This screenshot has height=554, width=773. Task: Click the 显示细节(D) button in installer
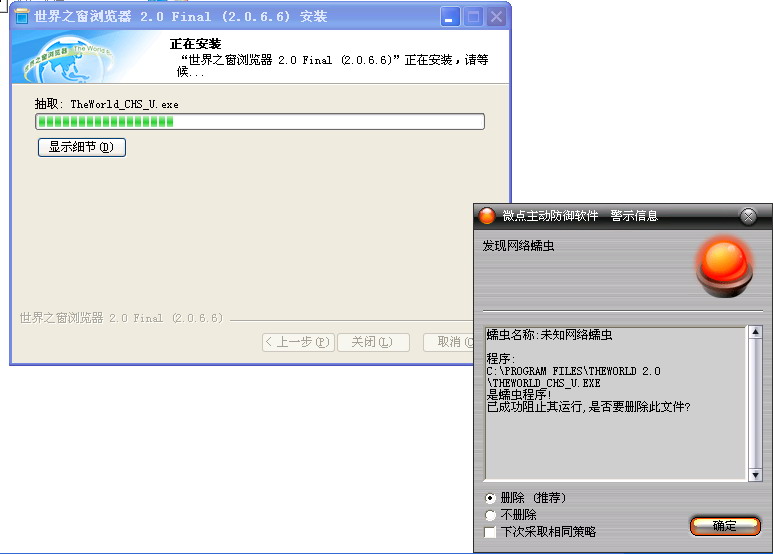coord(82,147)
